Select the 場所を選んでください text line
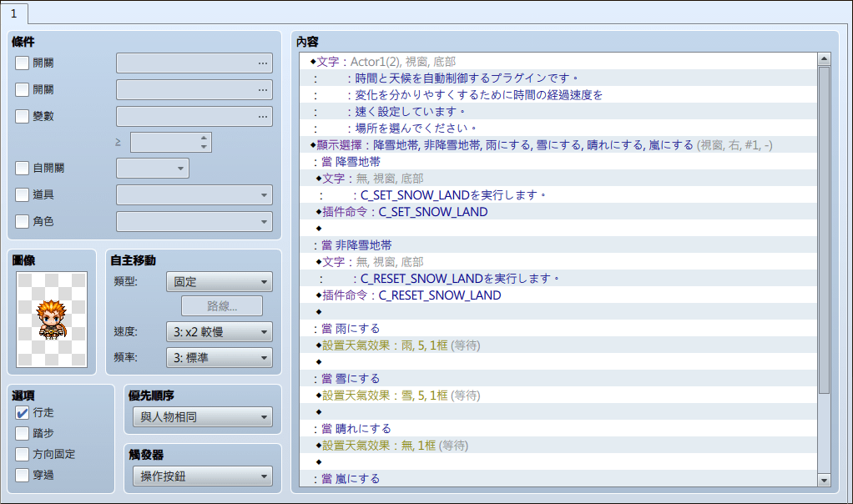Image resolution: width=853 pixels, height=504 pixels. [x=558, y=129]
